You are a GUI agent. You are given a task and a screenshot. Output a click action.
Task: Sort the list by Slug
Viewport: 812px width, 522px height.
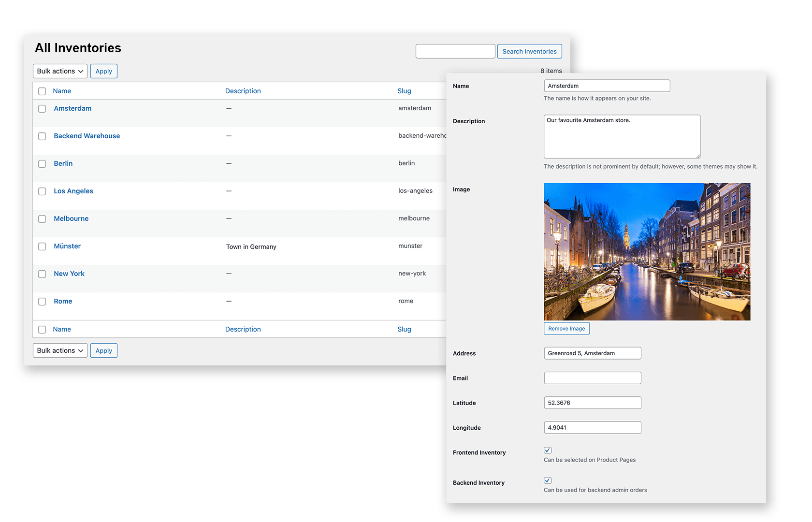click(x=404, y=91)
